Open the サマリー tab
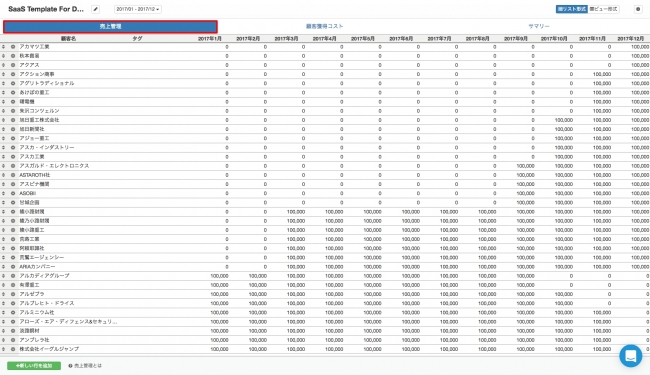This screenshot has width=650, height=375. (x=539, y=26)
